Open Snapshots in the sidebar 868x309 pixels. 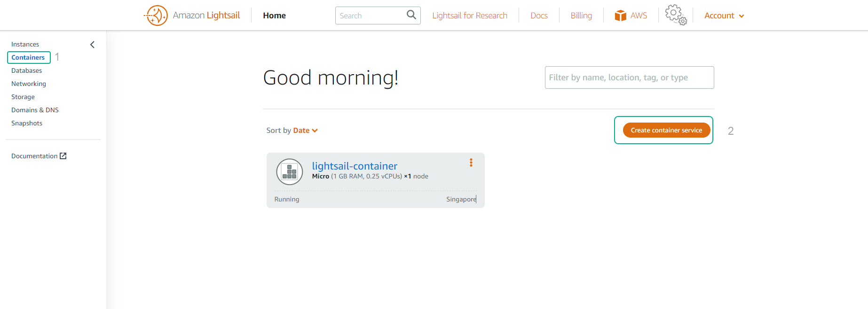(x=27, y=123)
